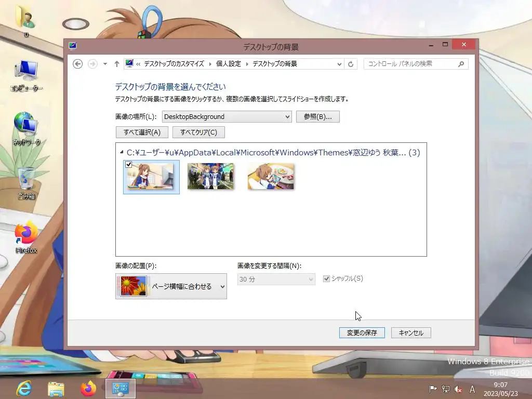Open the ネットワーク desktop icon

tap(26, 129)
